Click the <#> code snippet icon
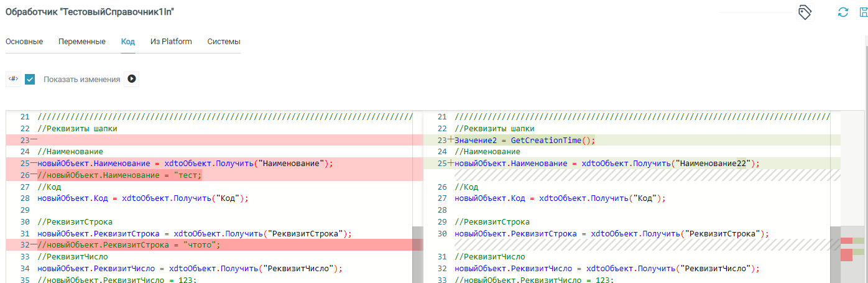 (13, 79)
